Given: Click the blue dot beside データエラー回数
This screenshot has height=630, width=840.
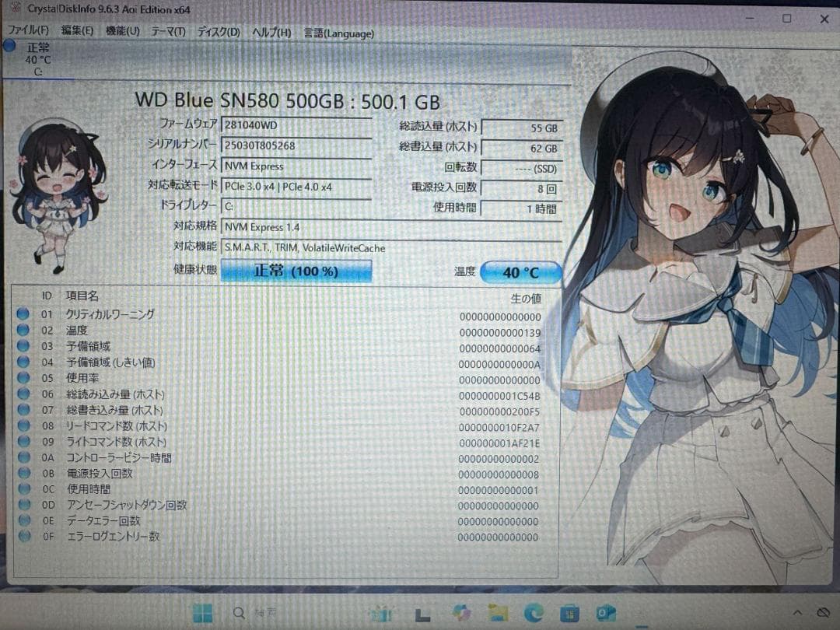Looking at the screenshot, I should point(24,521).
